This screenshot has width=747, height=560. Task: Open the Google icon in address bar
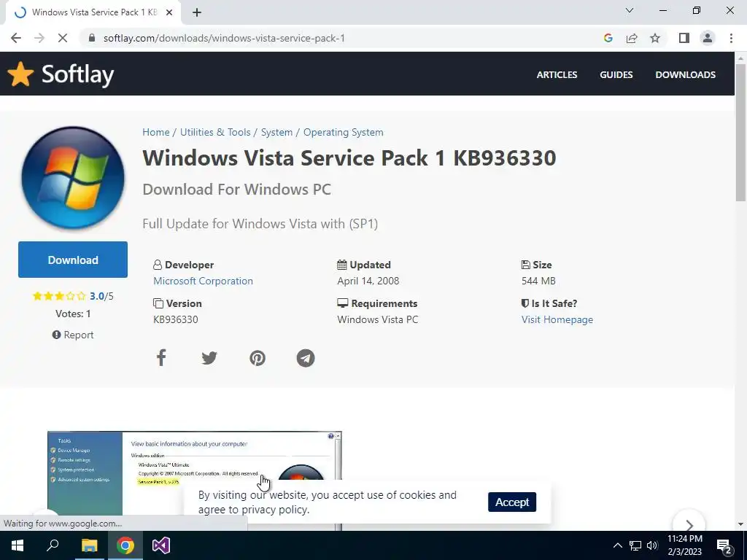click(x=608, y=38)
